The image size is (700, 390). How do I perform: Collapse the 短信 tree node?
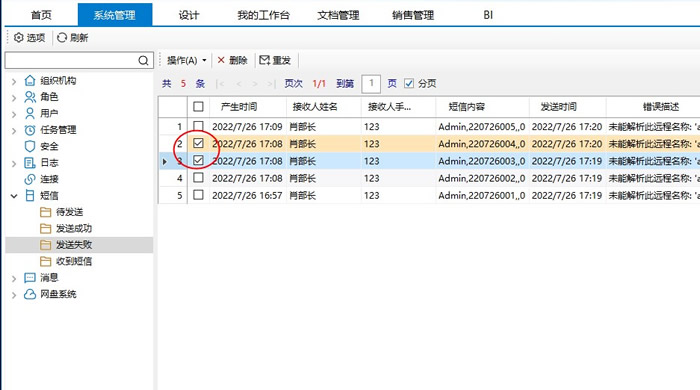(14, 195)
